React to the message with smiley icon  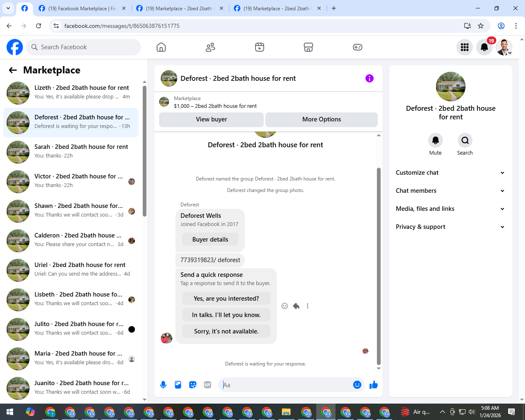click(285, 306)
